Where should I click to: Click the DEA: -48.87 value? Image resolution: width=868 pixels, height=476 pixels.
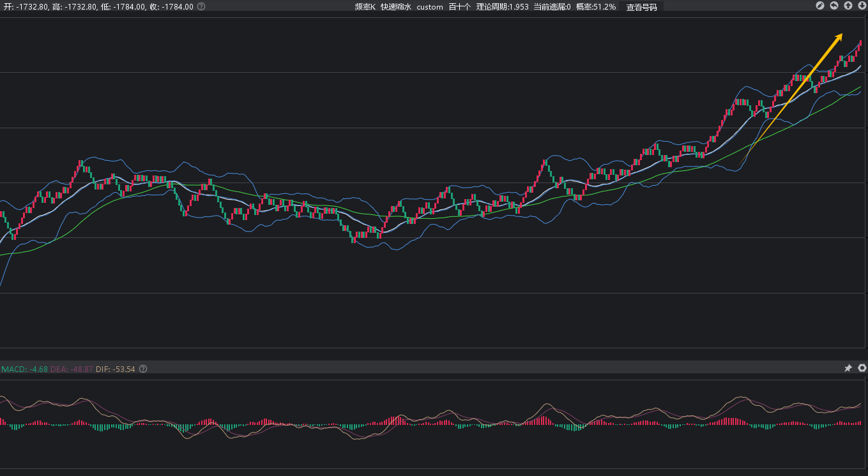(72, 369)
